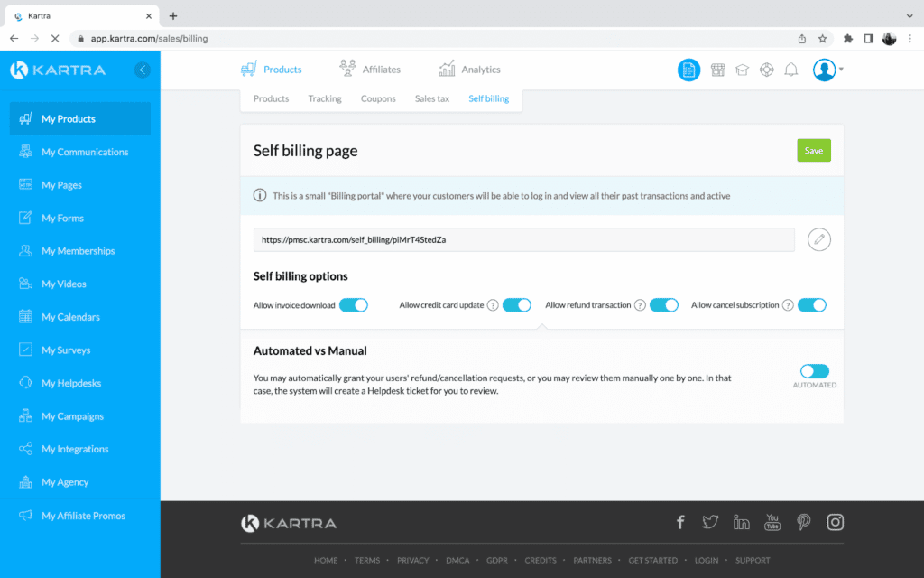Open Kartra's Twitter page from the footer icon
Screen dimensions: 924x578
(x=710, y=522)
